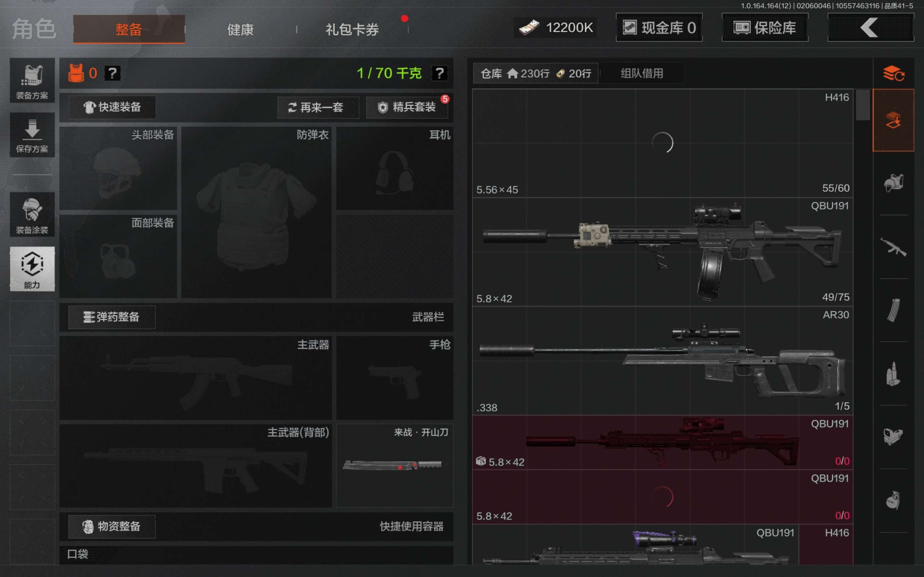Open the 装备方案 loadout plan icon
The height and width of the screenshot is (577, 924).
(x=32, y=80)
